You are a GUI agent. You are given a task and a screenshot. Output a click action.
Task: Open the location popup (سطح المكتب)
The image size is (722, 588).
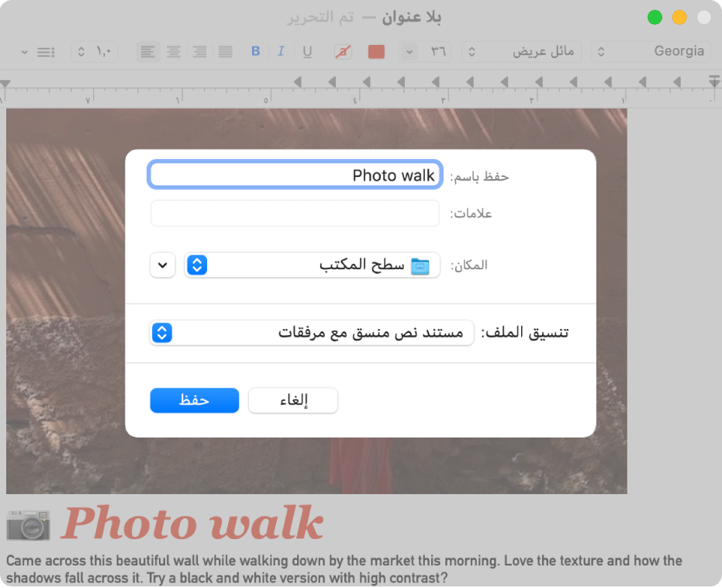point(312,265)
